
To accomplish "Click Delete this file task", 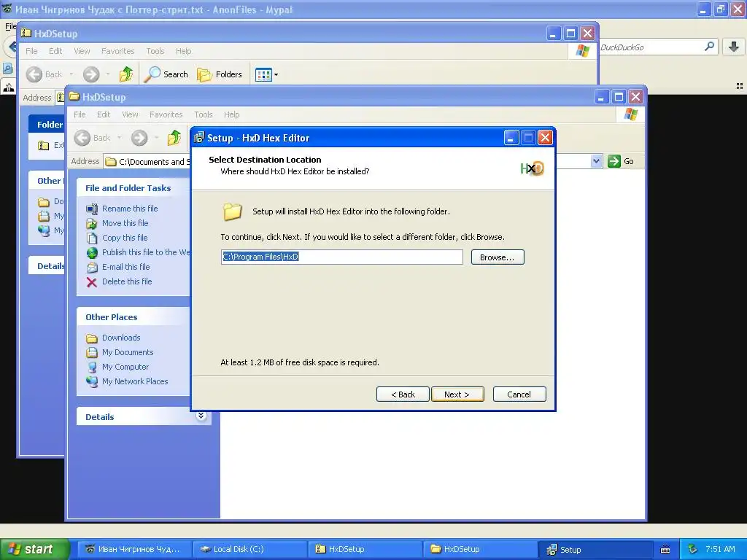I will click(127, 281).
